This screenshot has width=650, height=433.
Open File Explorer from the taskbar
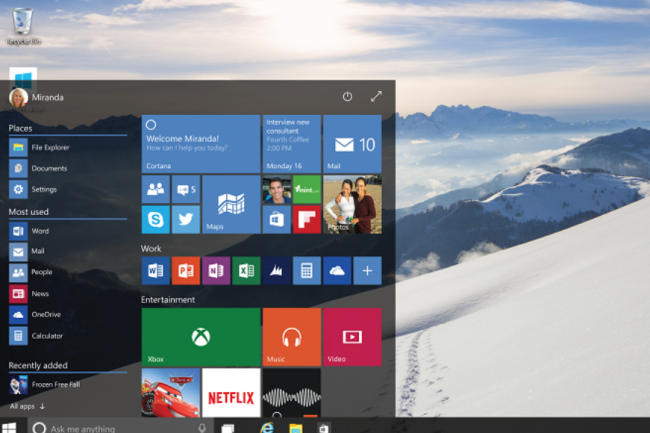tap(296, 428)
